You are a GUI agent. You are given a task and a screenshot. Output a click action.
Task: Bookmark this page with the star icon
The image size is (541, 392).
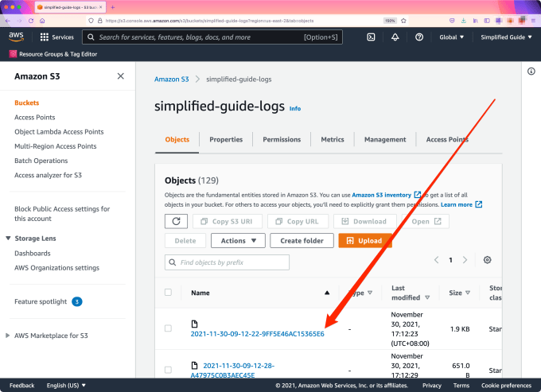[403, 21]
